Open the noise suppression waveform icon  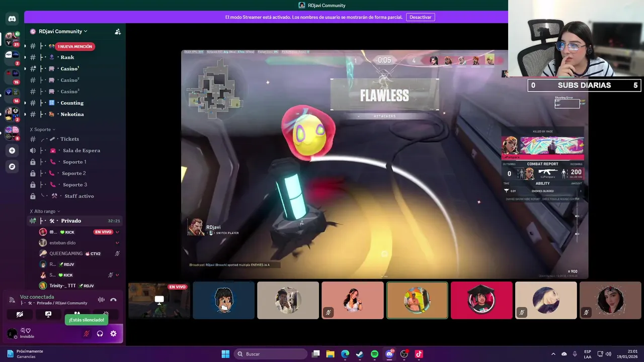(x=101, y=300)
